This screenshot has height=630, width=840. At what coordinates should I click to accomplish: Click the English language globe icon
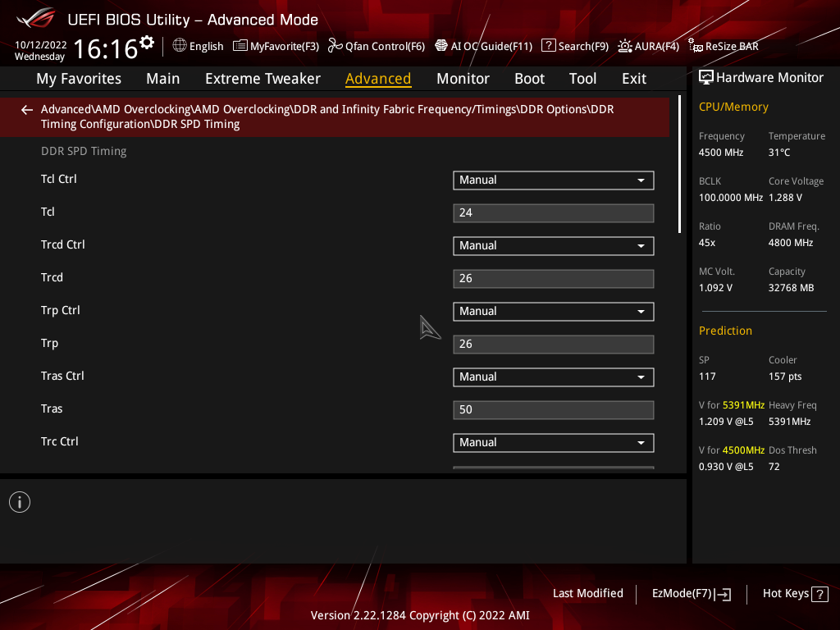(x=180, y=46)
